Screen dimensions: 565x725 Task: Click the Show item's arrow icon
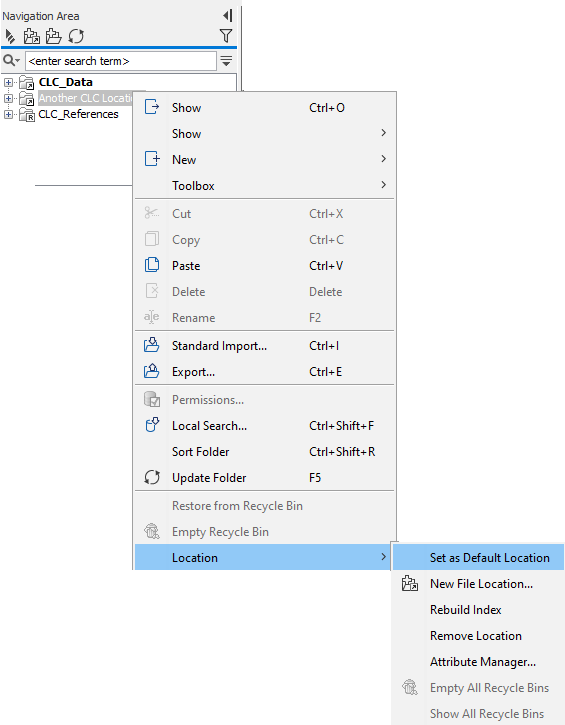point(152,107)
